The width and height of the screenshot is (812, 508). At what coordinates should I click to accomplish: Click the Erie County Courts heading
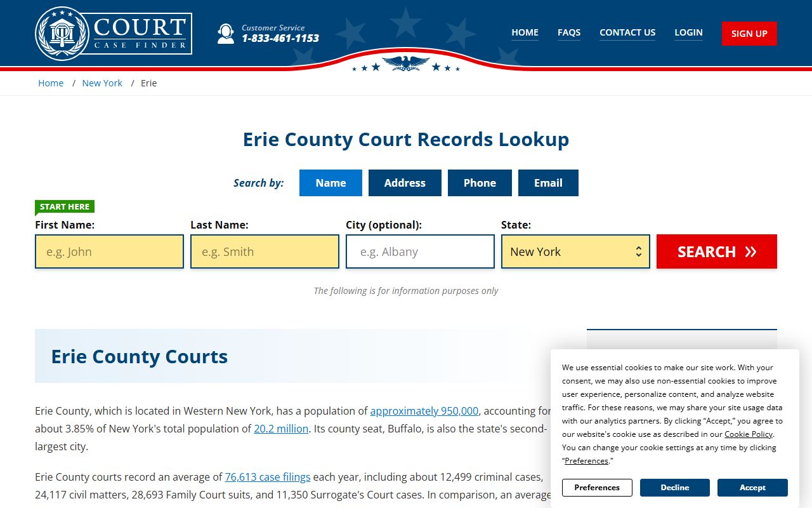140,356
